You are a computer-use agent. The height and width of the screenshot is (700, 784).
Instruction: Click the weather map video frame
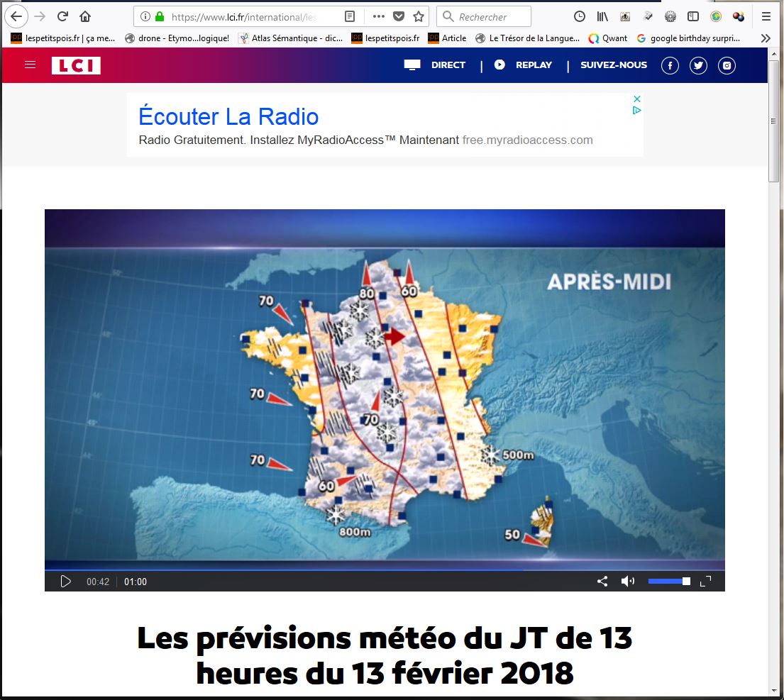(x=385, y=390)
